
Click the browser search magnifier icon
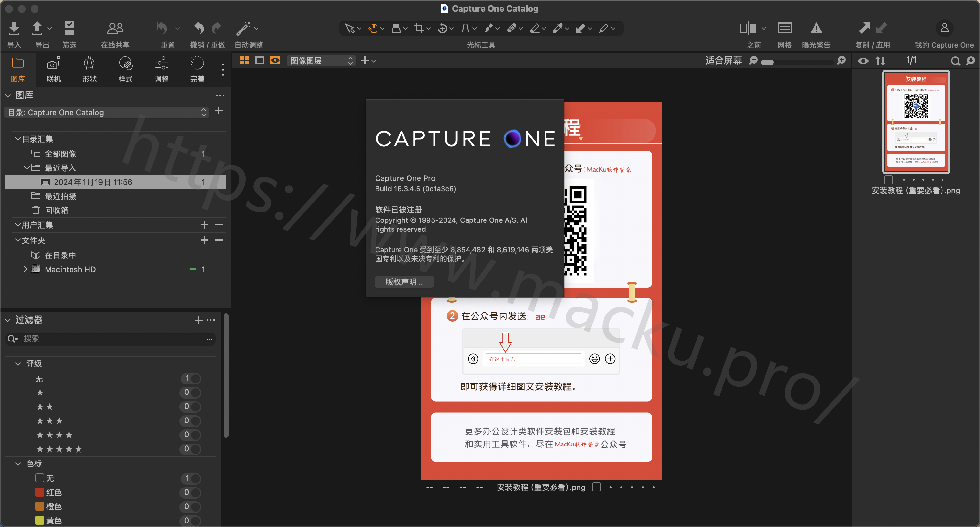pyautogui.click(x=955, y=61)
